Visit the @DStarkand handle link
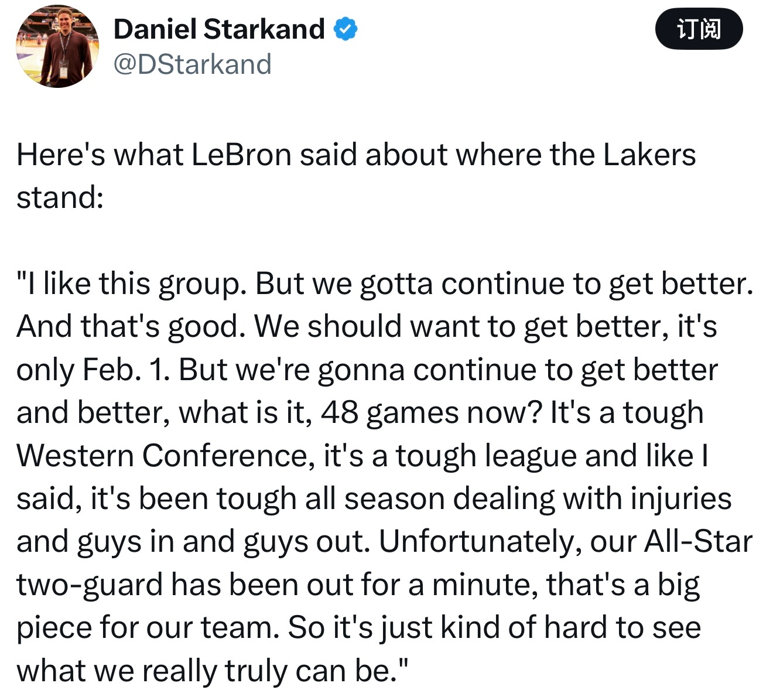Screen dimensions: 773x700 click(192, 64)
